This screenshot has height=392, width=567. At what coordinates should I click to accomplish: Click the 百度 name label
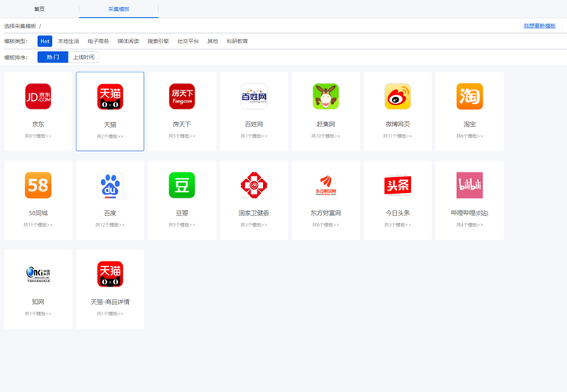click(110, 213)
